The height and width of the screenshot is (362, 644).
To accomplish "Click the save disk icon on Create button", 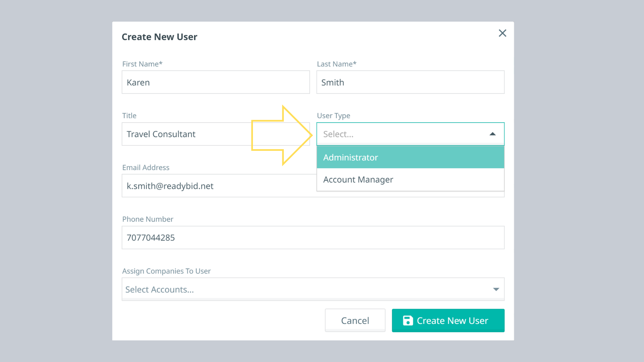I will (408, 320).
